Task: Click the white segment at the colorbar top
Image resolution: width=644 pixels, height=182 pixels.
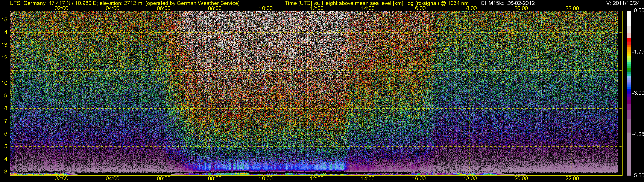Action: coord(629,18)
